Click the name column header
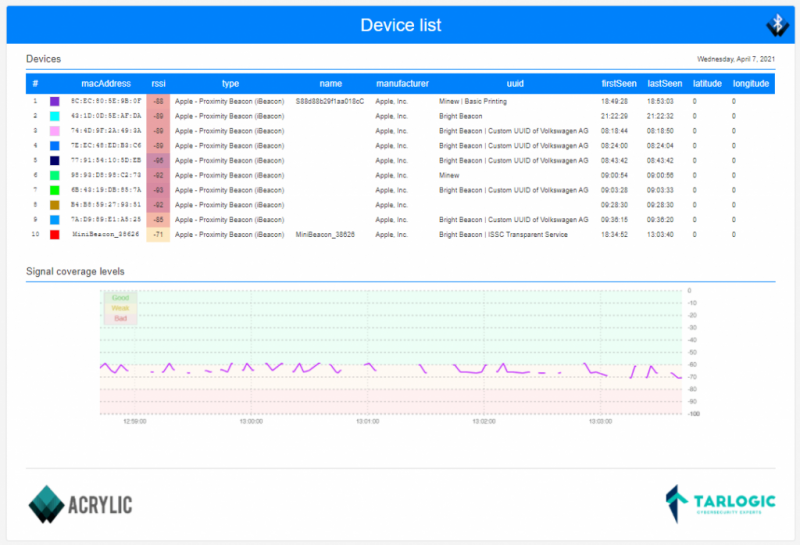Image resolution: width=800 pixels, height=545 pixels. pyautogui.click(x=331, y=84)
